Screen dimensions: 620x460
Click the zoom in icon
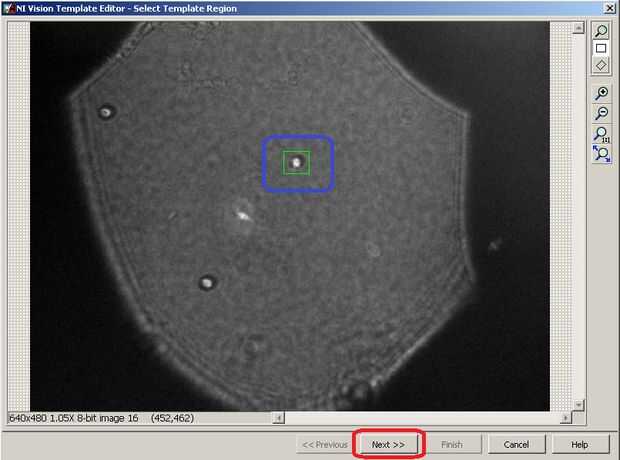pos(602,93)
